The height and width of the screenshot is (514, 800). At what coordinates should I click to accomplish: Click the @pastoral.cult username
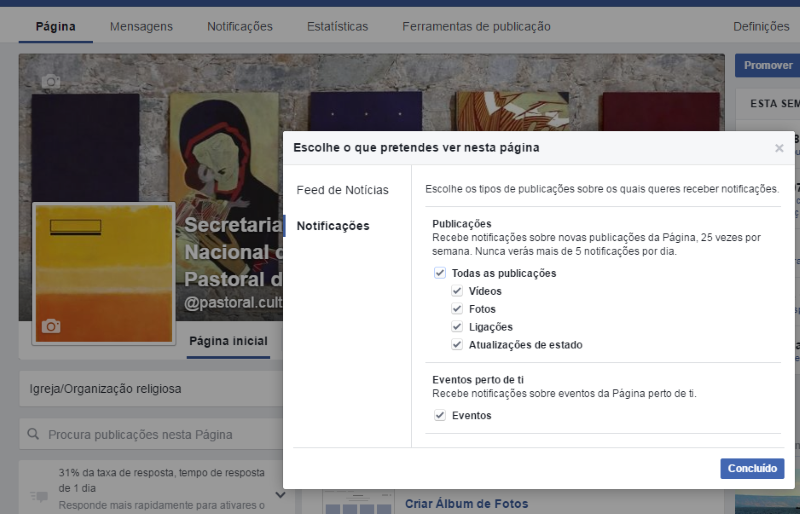(x=233, y=303)
